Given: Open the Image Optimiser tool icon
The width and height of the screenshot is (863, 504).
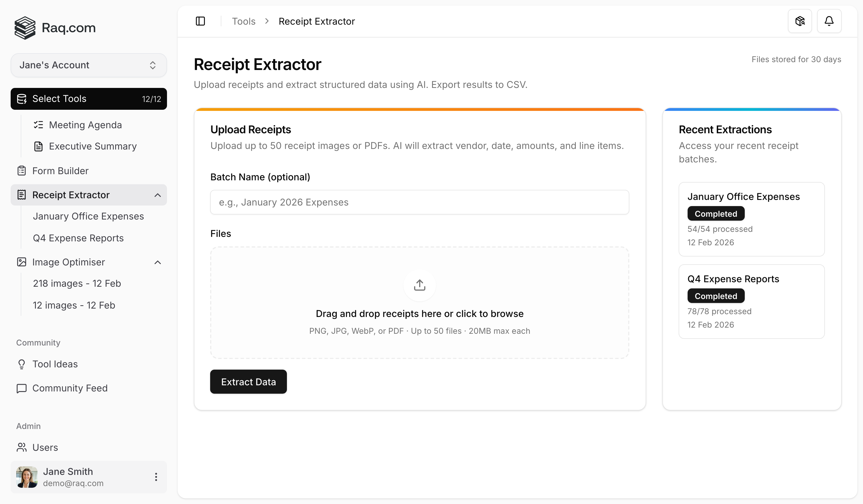Looking at the screenshot, I should tap(22, 262).
